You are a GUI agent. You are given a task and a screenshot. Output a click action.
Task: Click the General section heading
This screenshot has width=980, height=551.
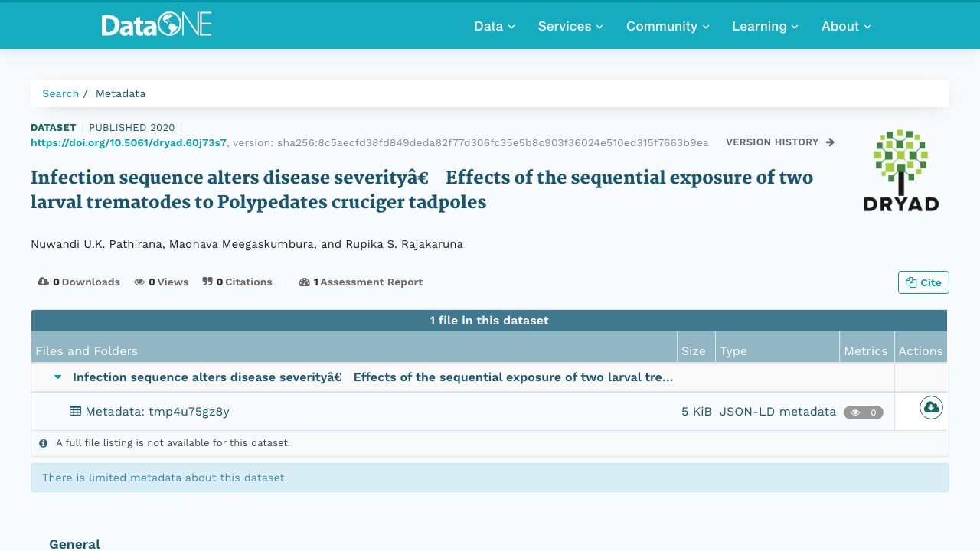click(74, 544)
